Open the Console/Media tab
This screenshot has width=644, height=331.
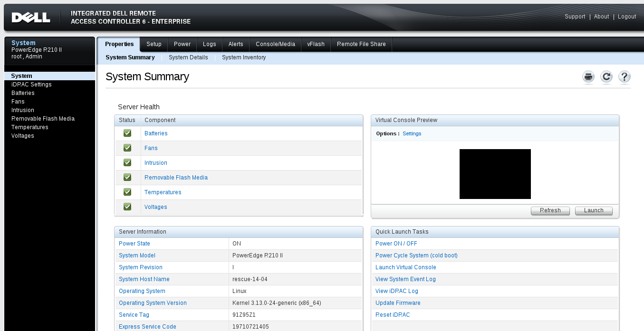[275, 44]
